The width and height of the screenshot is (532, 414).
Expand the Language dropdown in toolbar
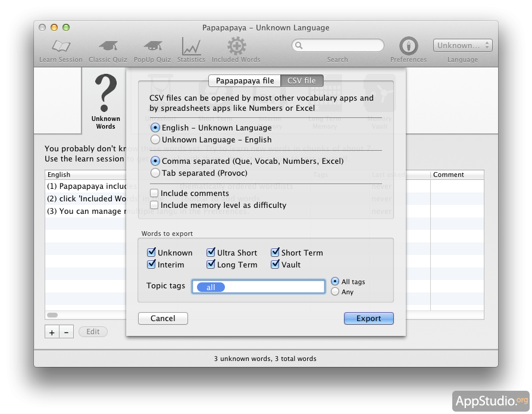pos(463,45)
